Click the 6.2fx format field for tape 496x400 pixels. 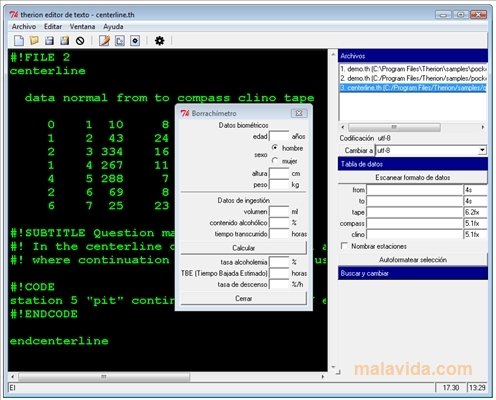[x=476, y=212]
